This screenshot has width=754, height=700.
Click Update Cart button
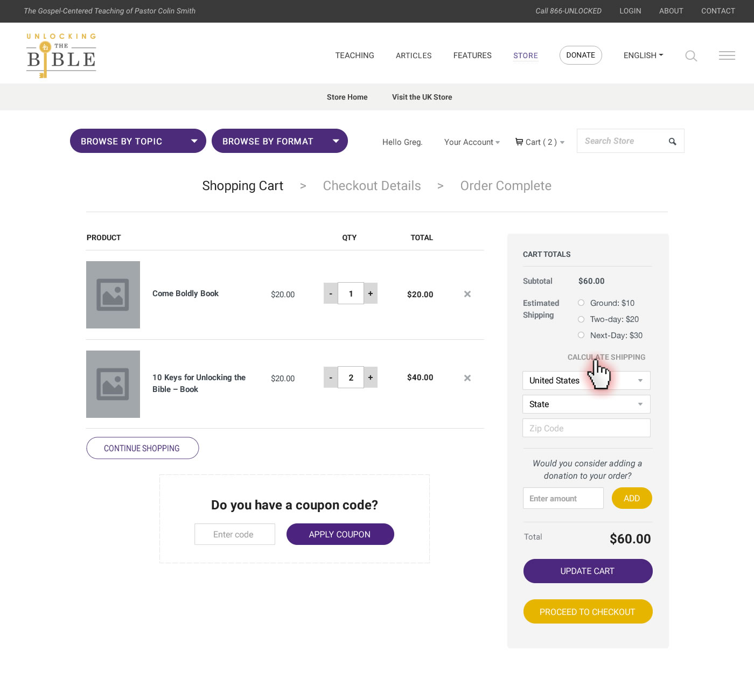[588, 571]
